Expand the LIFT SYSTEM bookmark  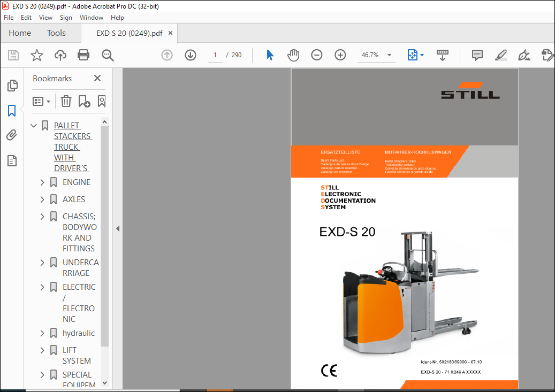coord(42,350)
